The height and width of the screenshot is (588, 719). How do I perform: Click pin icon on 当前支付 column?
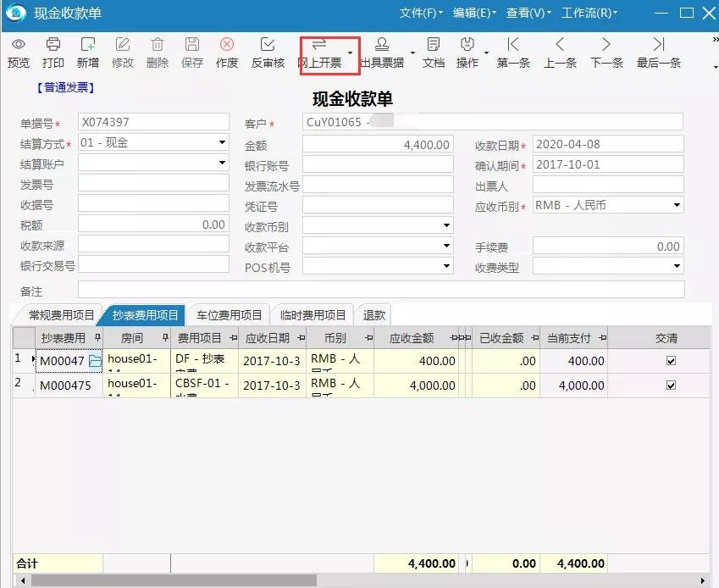(602, 338)
